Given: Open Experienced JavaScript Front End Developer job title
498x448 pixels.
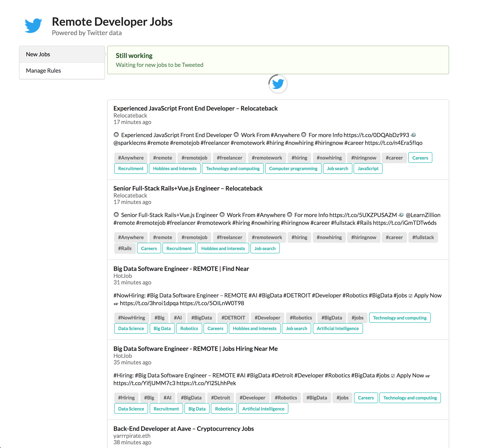Looking at the screenshot, I should (x=195, y=108).
